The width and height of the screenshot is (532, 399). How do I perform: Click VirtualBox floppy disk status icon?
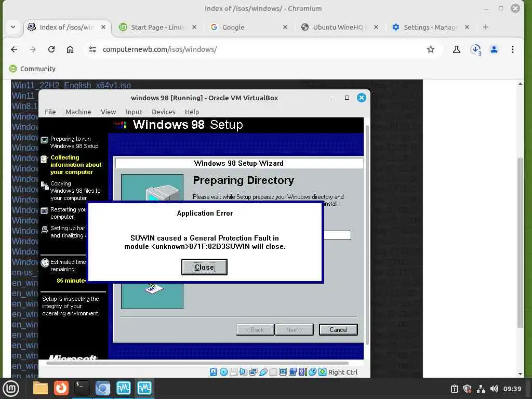[233, 372]
